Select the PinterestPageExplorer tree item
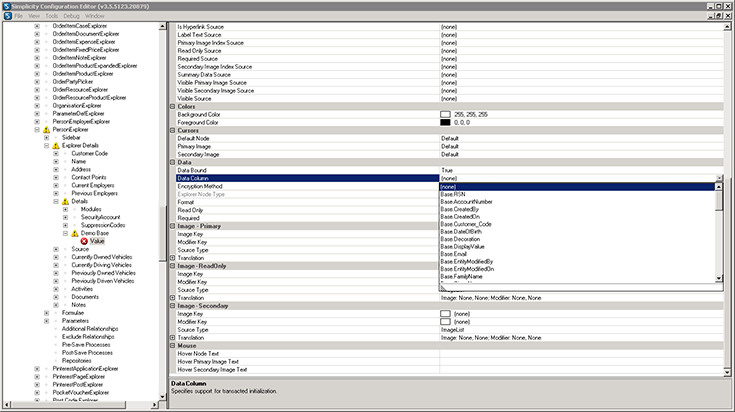Screen dimensions: 735x412 tap(79, 377)
